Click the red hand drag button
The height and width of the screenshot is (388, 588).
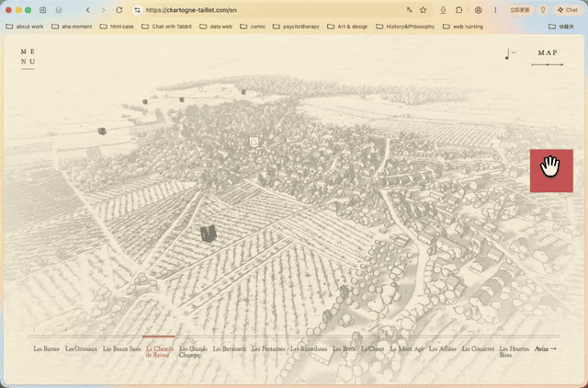point(551,171)
